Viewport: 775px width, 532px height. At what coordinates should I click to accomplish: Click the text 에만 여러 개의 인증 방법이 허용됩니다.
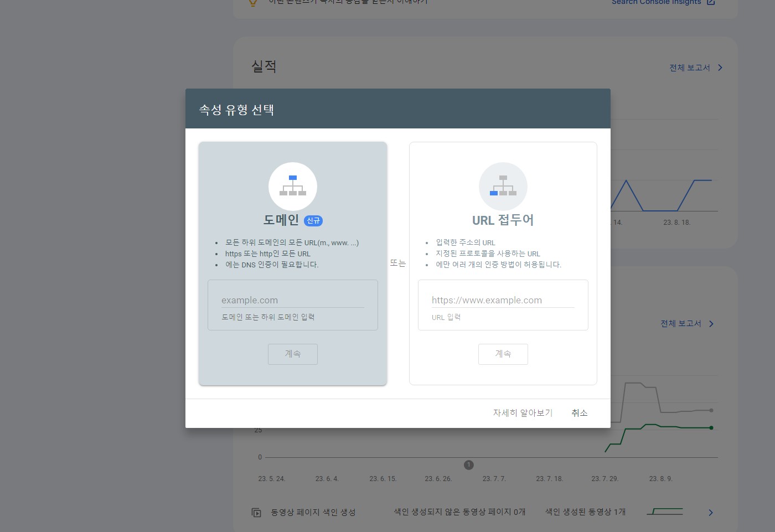point(499,265)
